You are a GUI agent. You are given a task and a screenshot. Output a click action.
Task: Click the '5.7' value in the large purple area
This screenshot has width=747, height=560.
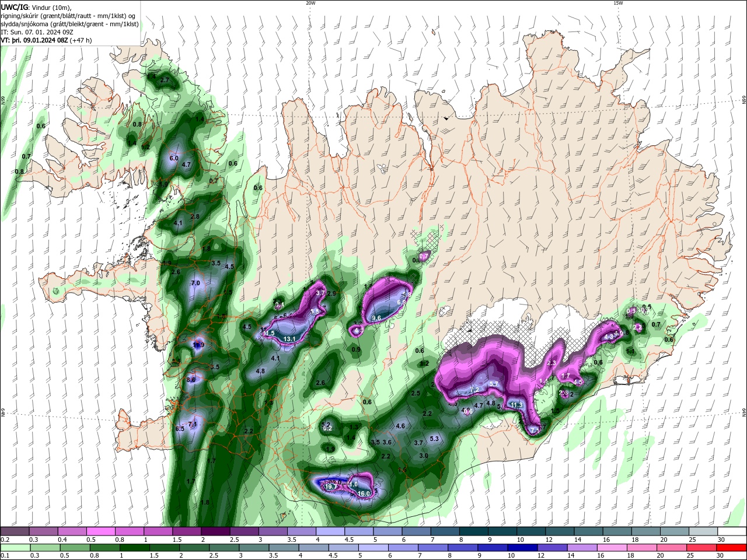(x=493, y=384)
